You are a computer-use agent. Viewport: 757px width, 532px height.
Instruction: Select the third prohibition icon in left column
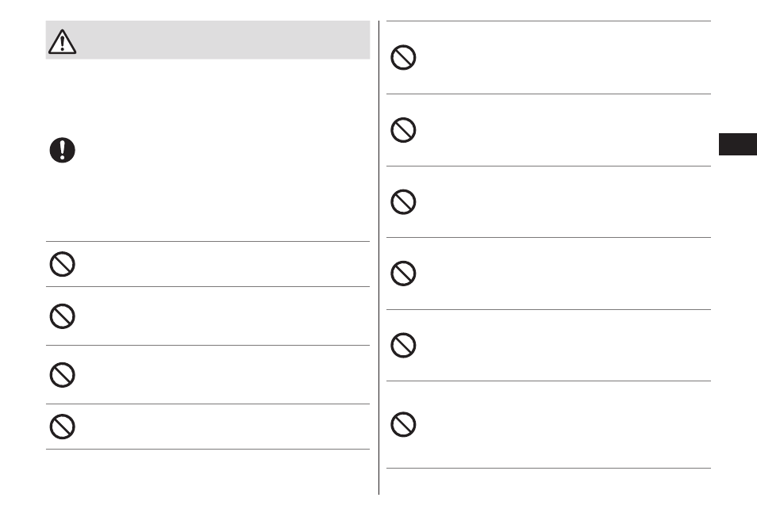[x=62, y=375]
